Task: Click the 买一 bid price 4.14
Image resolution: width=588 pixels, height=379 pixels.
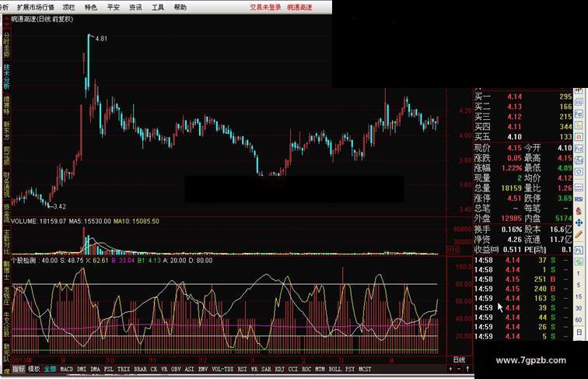Action: [x=515, y=97]
